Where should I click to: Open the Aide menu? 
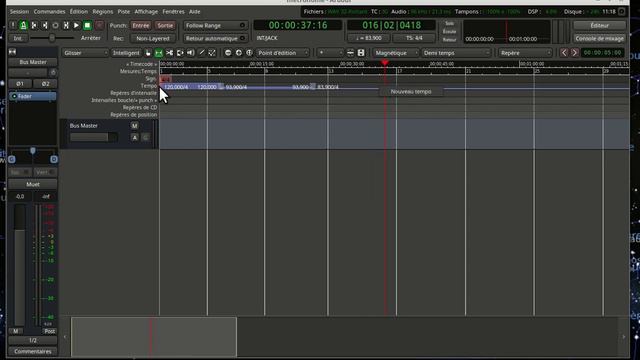coord(195,12)
